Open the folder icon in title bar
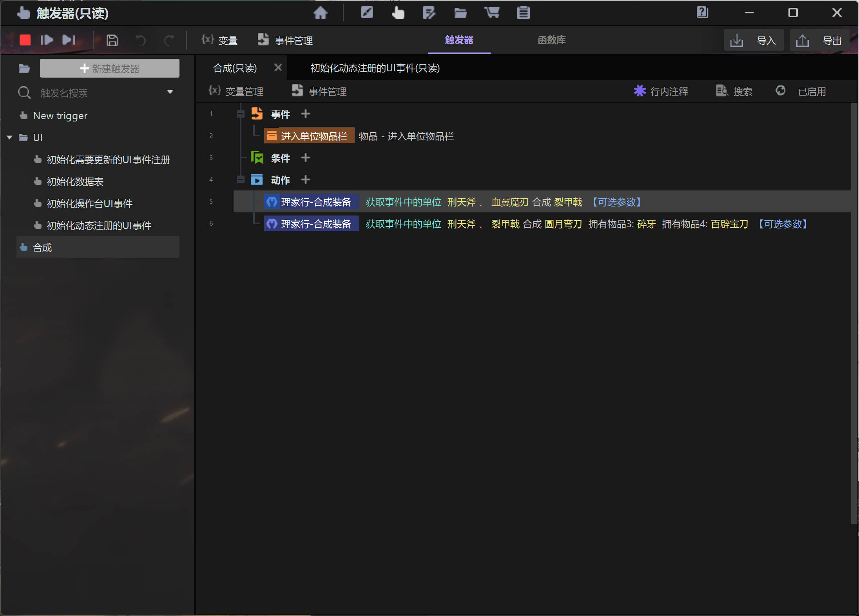 [460, 13]
